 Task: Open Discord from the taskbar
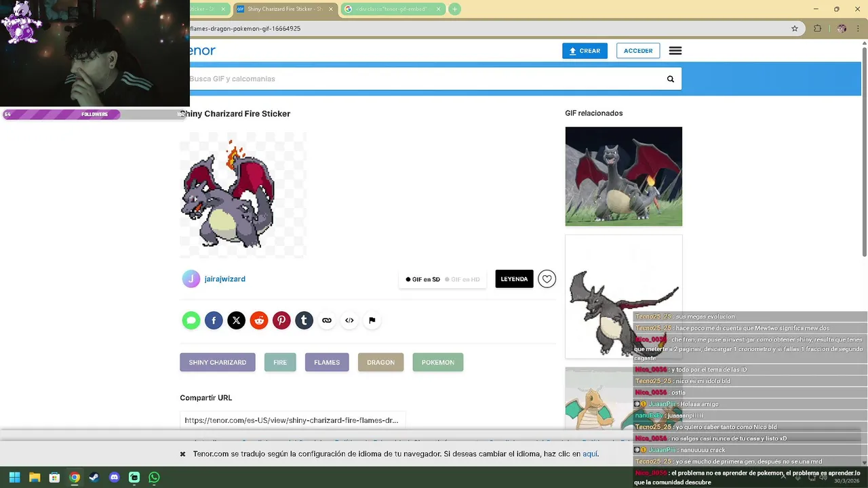click(x=114, y=477)
